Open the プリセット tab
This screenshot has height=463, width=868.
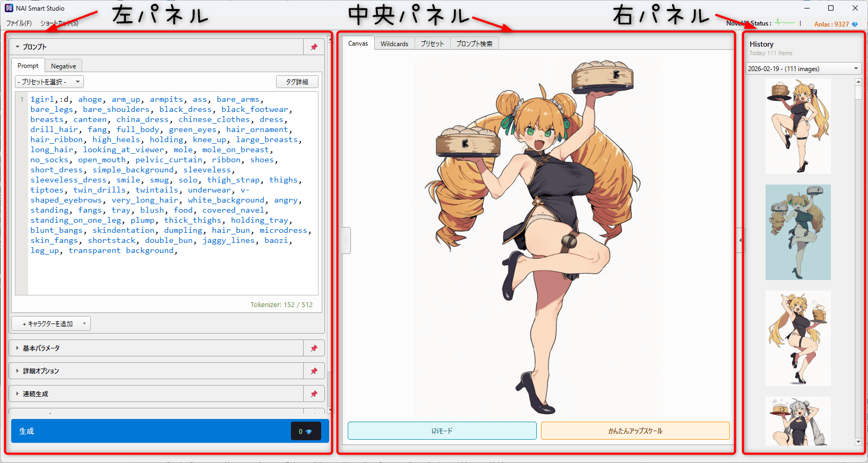[x=432, y=43]
